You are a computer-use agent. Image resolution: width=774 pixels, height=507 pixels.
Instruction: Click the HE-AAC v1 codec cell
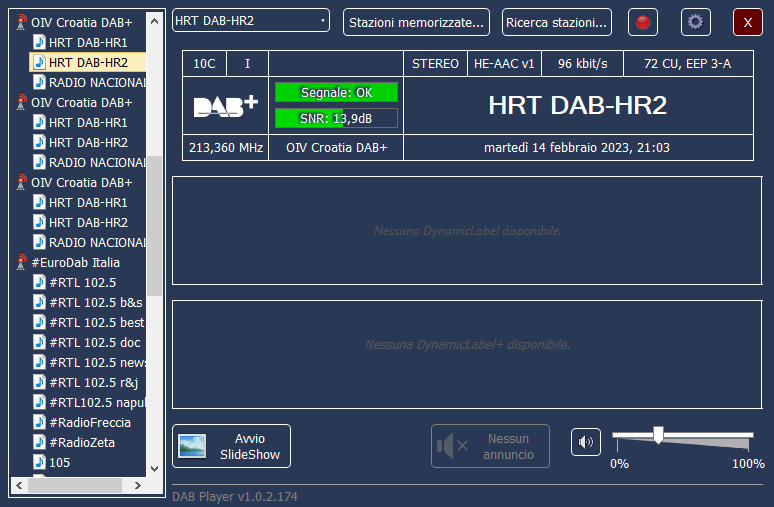tap(504, 64)
